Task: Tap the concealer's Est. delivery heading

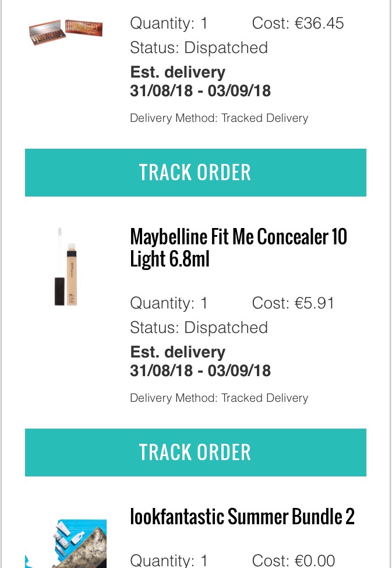Action: 178,352
